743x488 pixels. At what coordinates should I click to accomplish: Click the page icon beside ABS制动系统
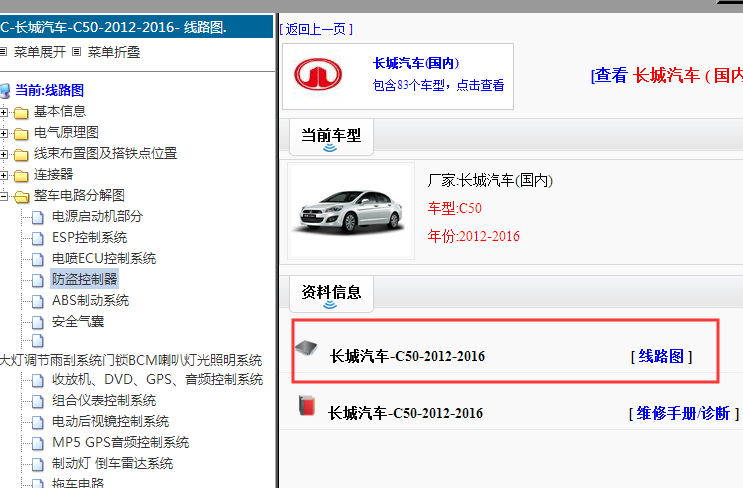38,301
